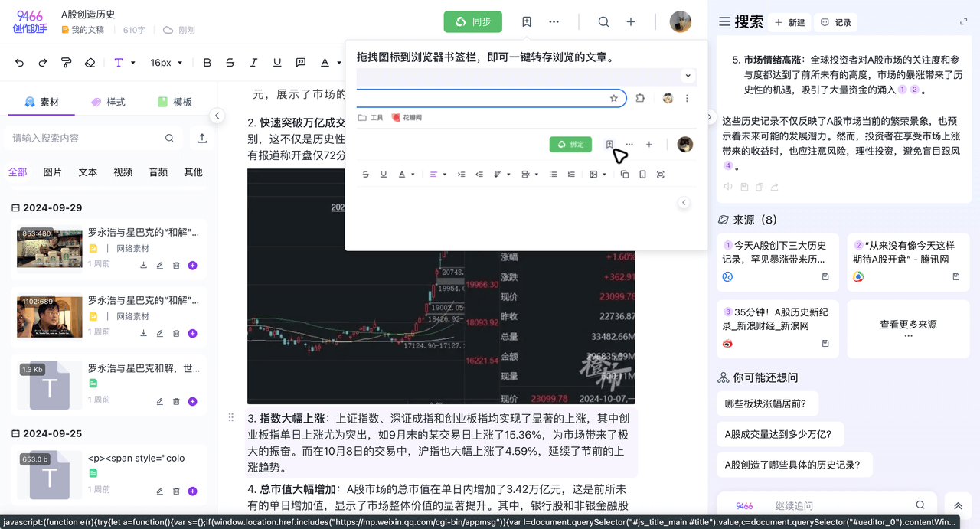Share the answer with the share icon
The height and width of the screenshot is (529, 980).
pos(774,187)
